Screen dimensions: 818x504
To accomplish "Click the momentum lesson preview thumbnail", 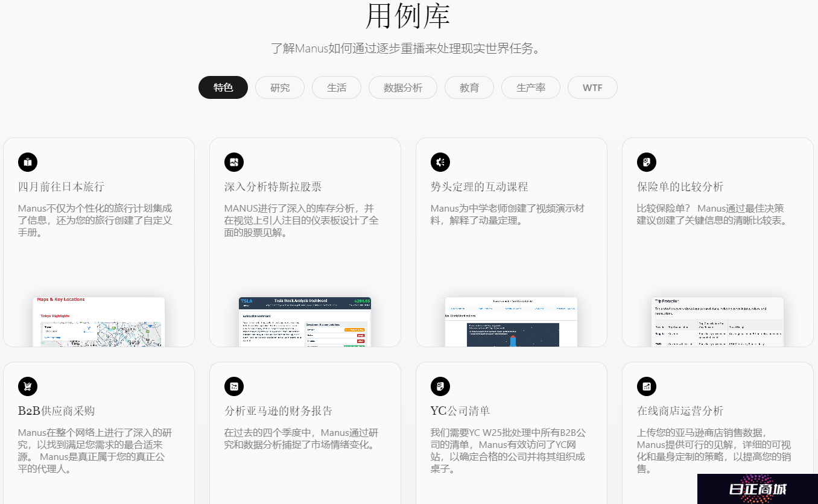I will point(511,321).
